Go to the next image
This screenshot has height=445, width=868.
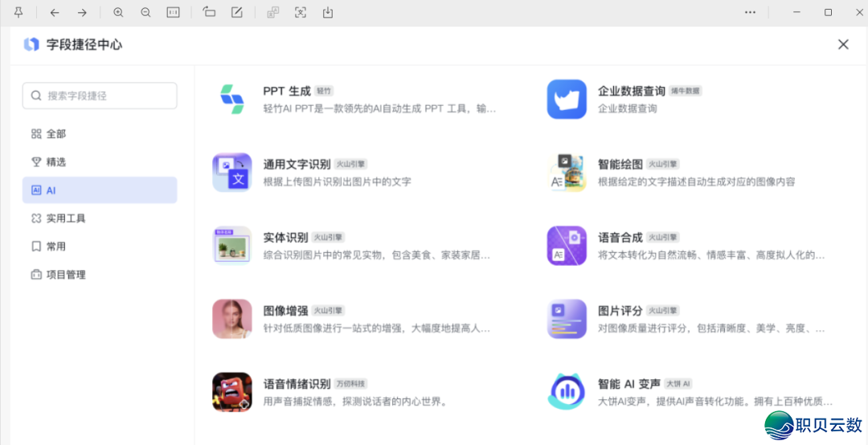click(82, 12)
